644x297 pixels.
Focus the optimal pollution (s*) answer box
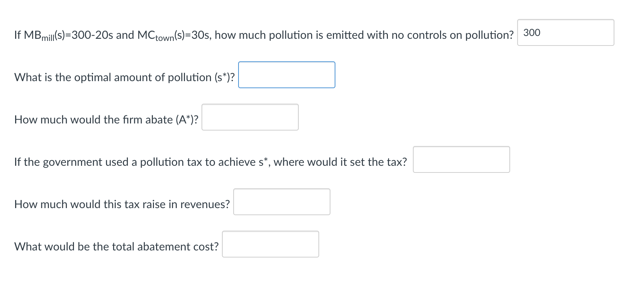[286, 75]
